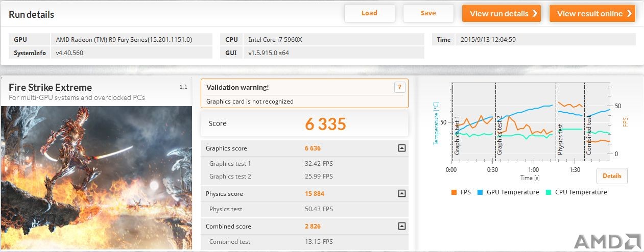Click the Physics test marker in chart
The image size is (644, 252).
click(x=560, y=140)
